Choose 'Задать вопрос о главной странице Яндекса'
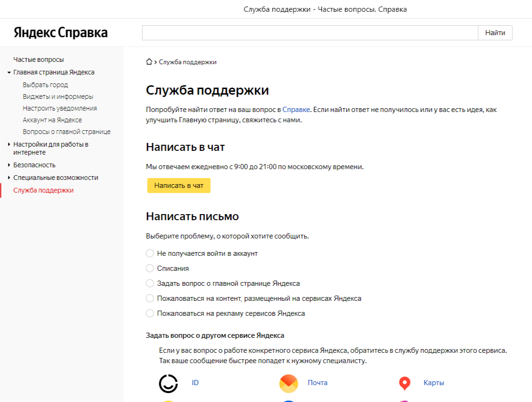 click(150, 283)
